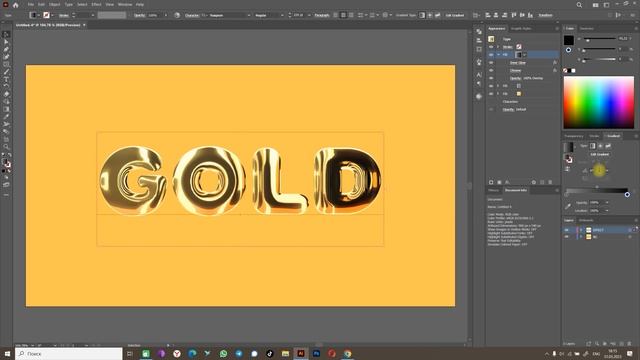Open the File menu
640x360 pixels.
[31, 4]
